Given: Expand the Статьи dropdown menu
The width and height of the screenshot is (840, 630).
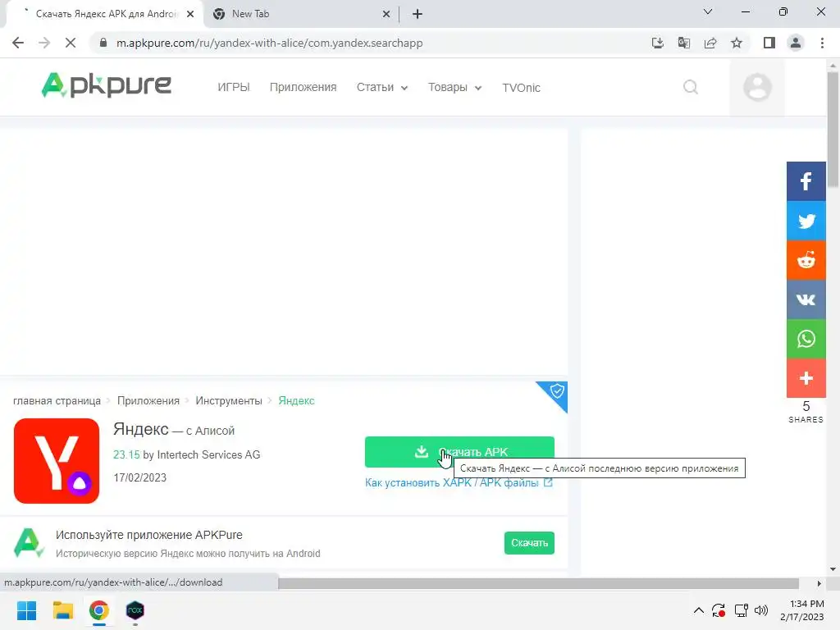Looking at the screenshot, I should (382, 87).
